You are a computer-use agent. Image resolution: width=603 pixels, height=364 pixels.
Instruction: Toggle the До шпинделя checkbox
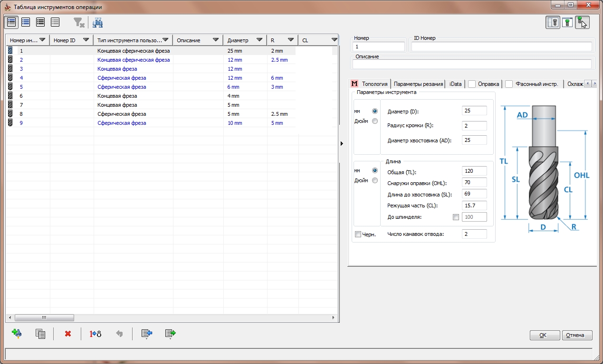(x=456, y=217)
